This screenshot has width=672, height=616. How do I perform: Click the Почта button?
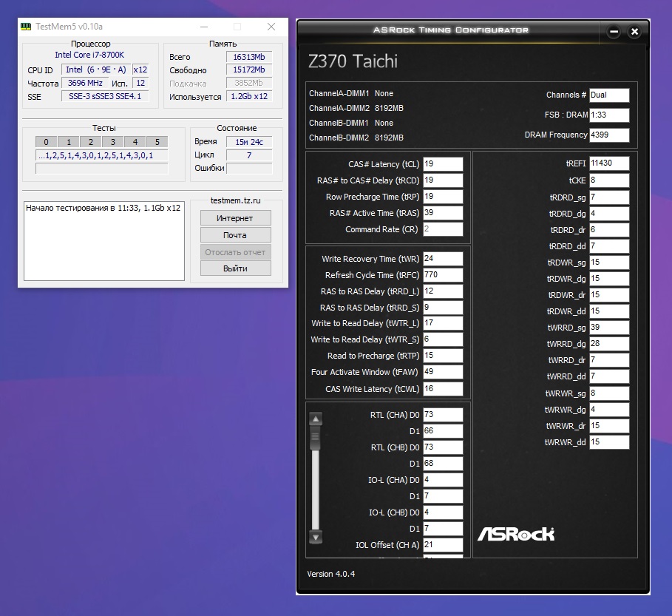pyautogui.click(x=235, y=235)
